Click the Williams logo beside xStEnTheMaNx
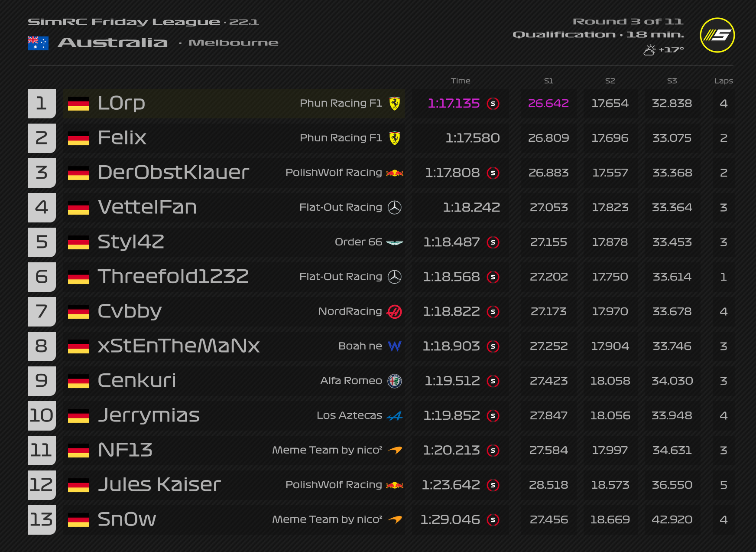756x552 pixels. tap(394, 346)
